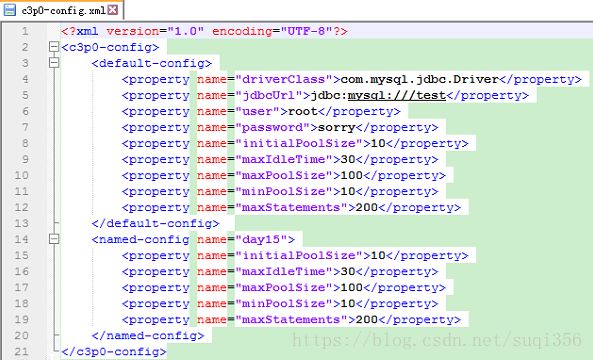The height and width of the screenshot is (360, 593).
Task: Click line number 7 in the margin
Action: [x=25, y=127]
